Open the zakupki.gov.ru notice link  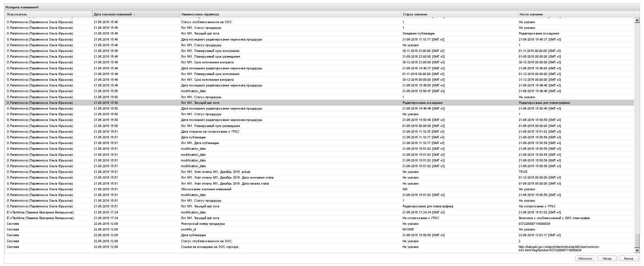point(559,248)
